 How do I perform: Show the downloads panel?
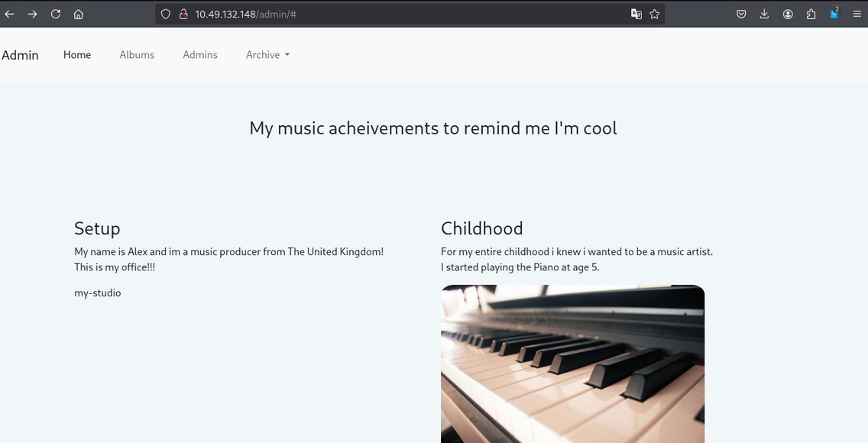(764, 14)
